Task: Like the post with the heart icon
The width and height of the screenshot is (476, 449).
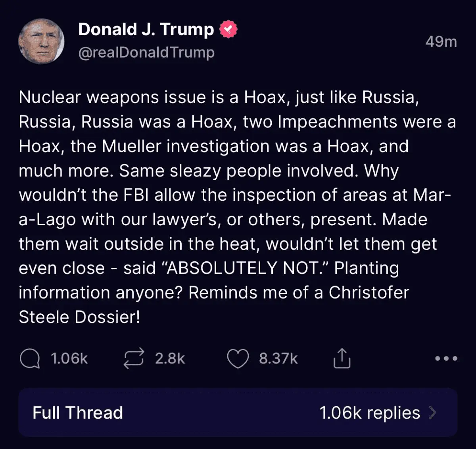Action: click(x=238, y=359)
